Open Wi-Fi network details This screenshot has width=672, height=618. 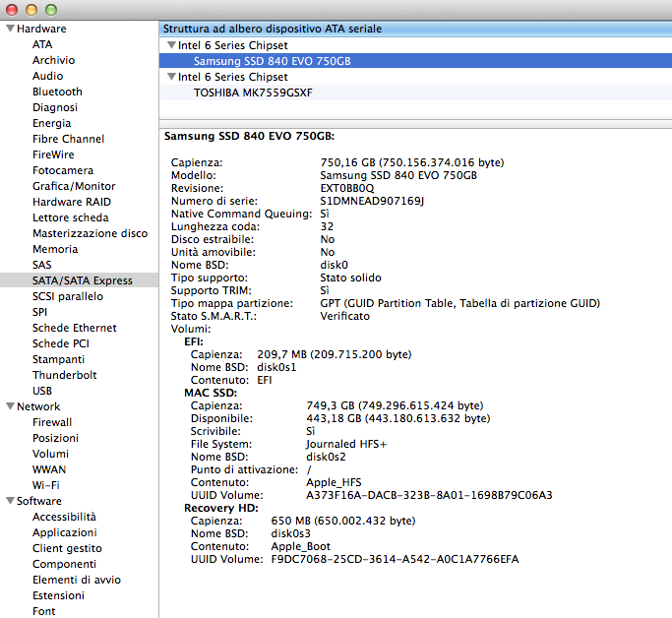(46, 485)
